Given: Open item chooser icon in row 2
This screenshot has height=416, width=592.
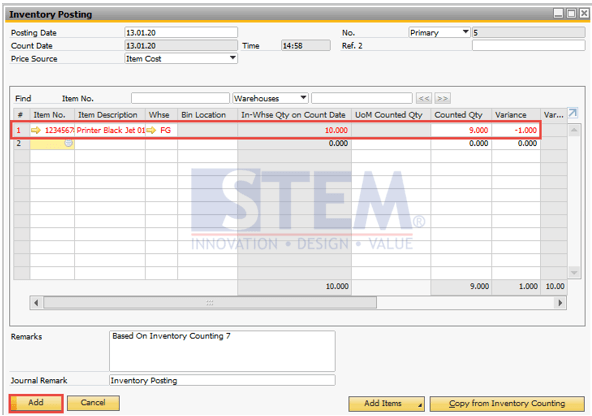Looking at the screenshot, I should [x=69, y=143].
